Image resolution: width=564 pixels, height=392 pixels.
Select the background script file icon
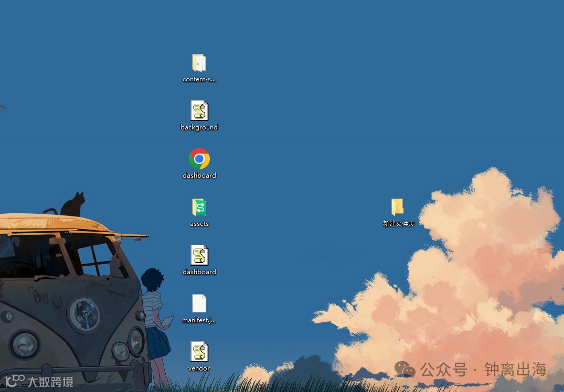click(199, 110)
